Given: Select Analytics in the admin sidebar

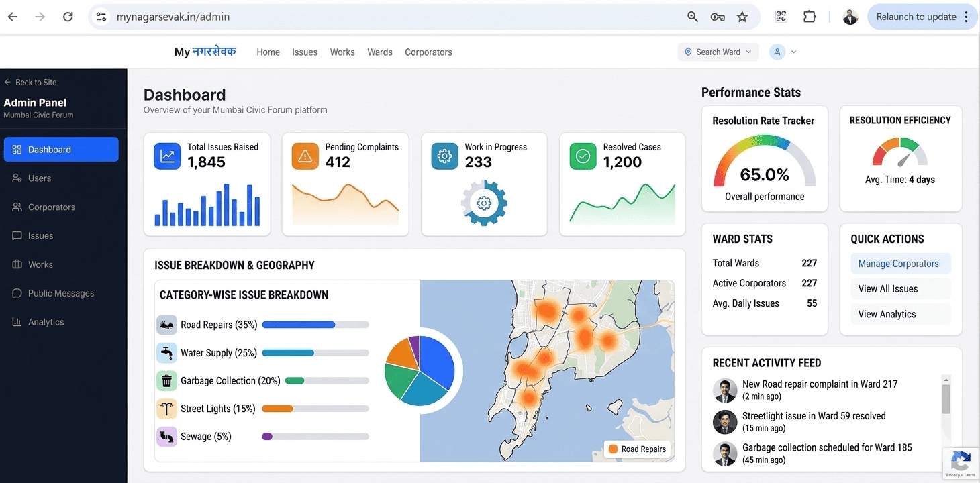Looking at the screenshot, I should 46,322.
